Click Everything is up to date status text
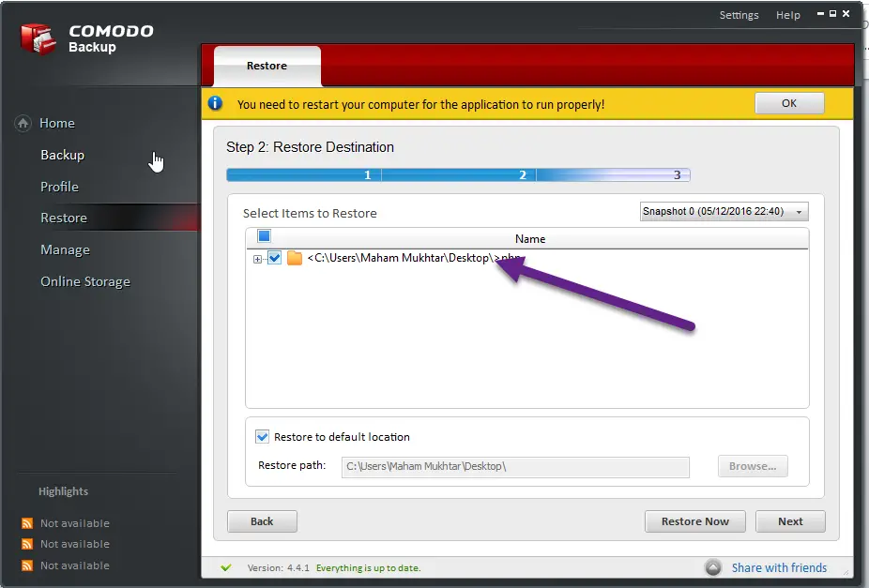869x588 pixels. (x=369, y=568)
